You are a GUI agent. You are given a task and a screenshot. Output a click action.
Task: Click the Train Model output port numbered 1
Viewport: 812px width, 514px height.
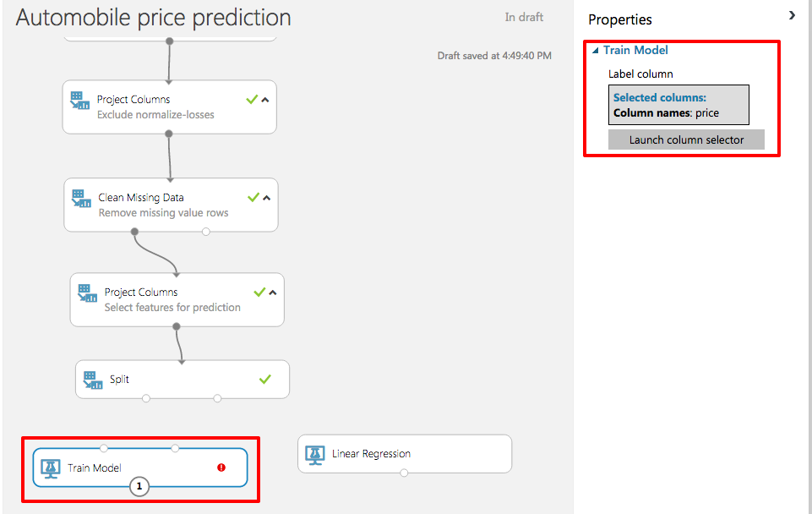pos(140,486)
